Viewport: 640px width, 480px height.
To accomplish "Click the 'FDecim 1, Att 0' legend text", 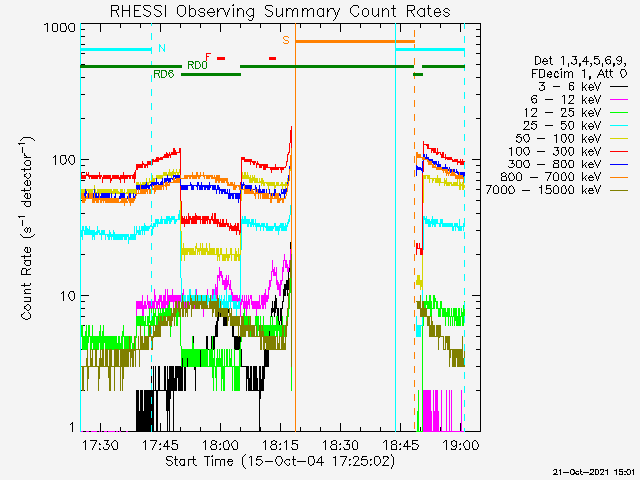I will [x=579, y=74].
